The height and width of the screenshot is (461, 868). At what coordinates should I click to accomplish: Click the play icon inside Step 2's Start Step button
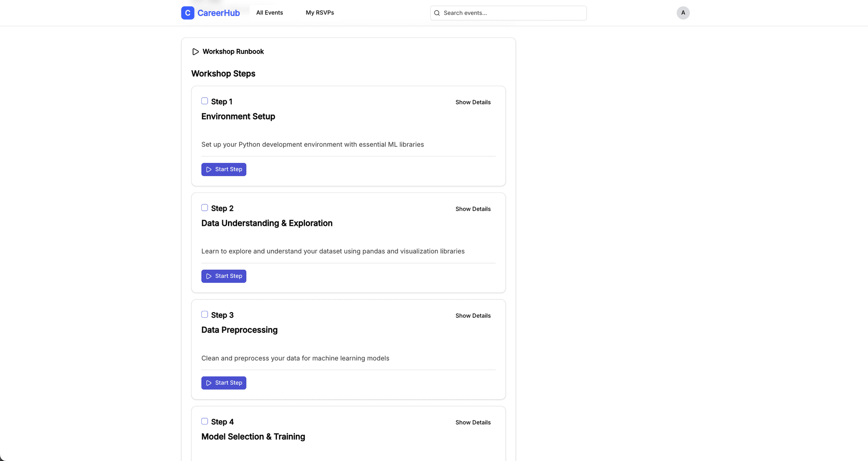pos(209,276)
